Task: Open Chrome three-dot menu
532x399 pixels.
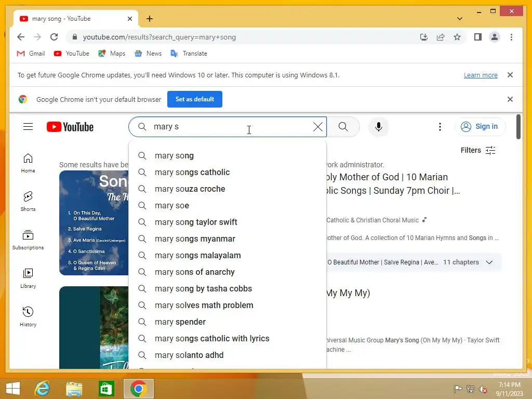Action: pyautogui.click(x=511, y=37)
